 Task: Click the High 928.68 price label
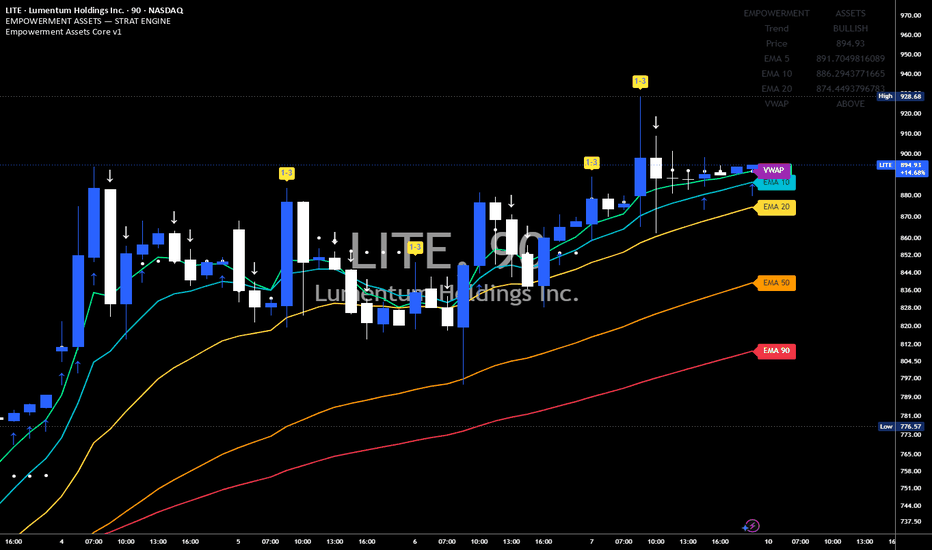point(901,96)
